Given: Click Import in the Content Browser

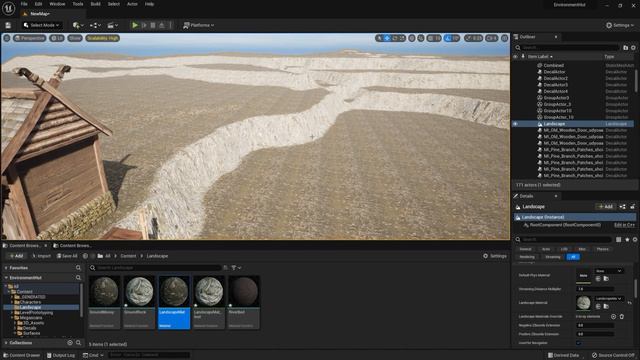Looking at the screenshot, I should click(x=41, y=256).
